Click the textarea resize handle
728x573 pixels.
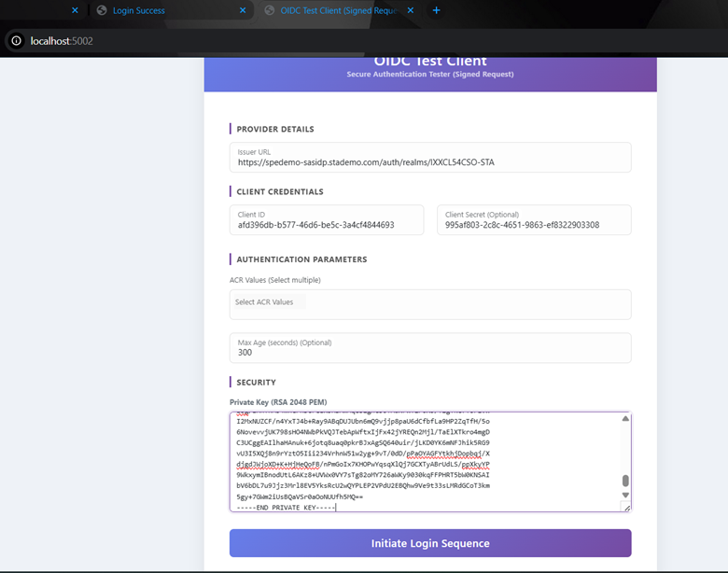[x=627, y=508]
